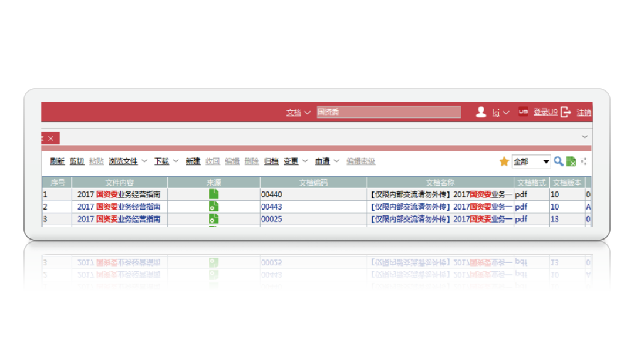Image resolution: width=634 pixels, height=364 pixels.
Task: Click the green source icon for document 00443
Action: coord(214,207)
